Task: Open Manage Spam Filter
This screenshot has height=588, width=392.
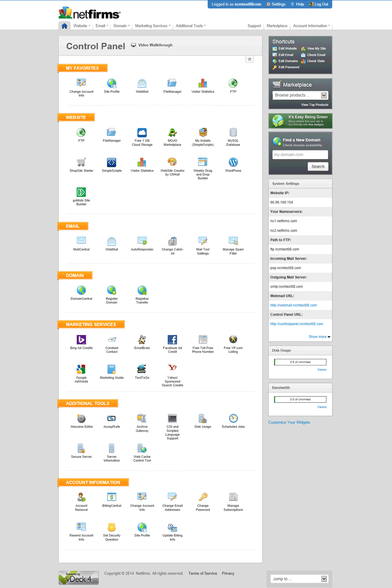Action: tap(233, 241)
